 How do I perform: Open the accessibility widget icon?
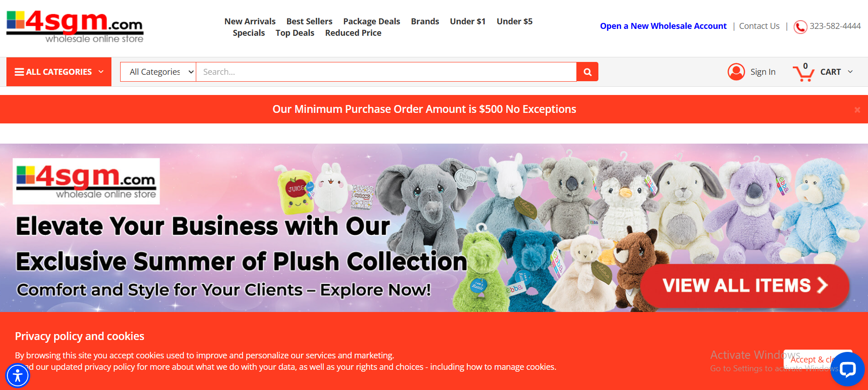(17, 375)
